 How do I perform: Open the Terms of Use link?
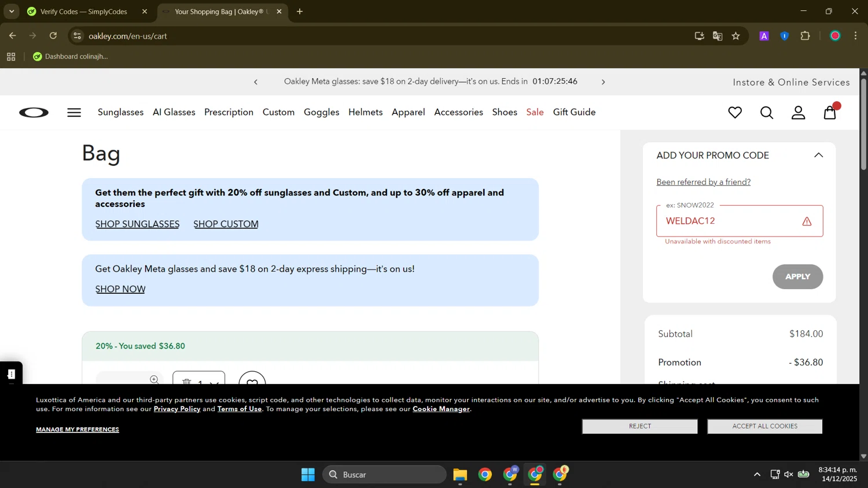point(240,409)
